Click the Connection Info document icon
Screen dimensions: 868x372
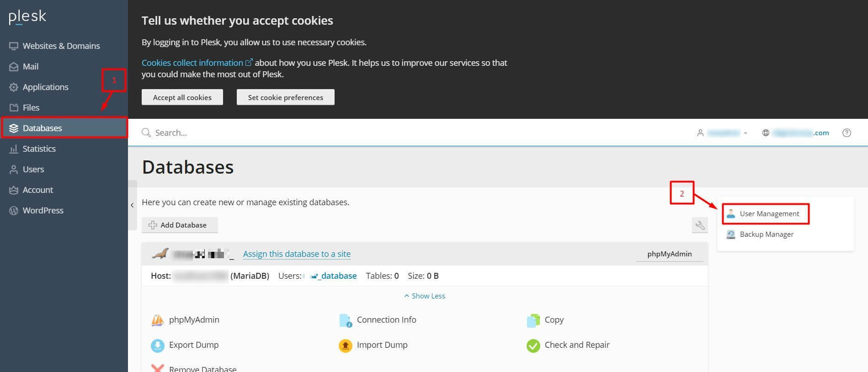tap(346, 320)
